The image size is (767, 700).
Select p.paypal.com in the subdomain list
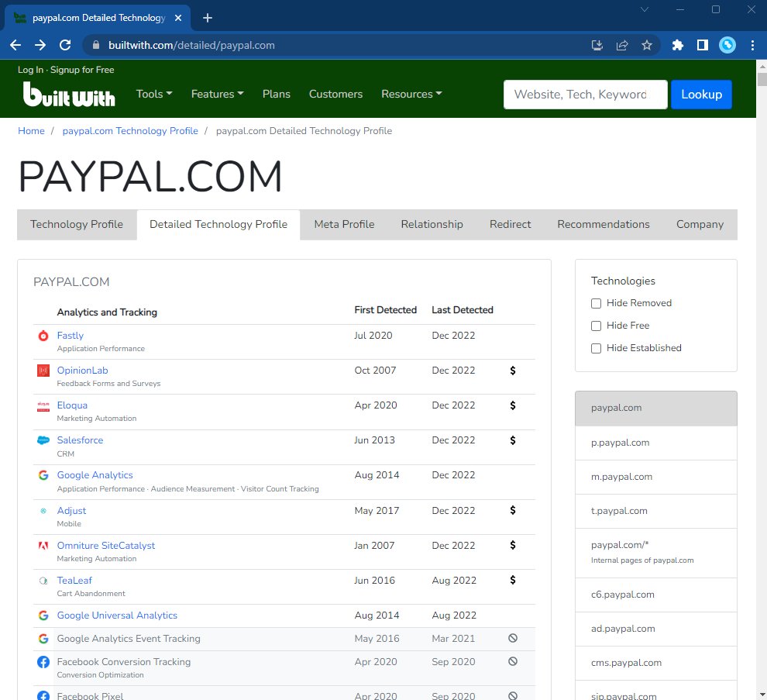[656, 443]
